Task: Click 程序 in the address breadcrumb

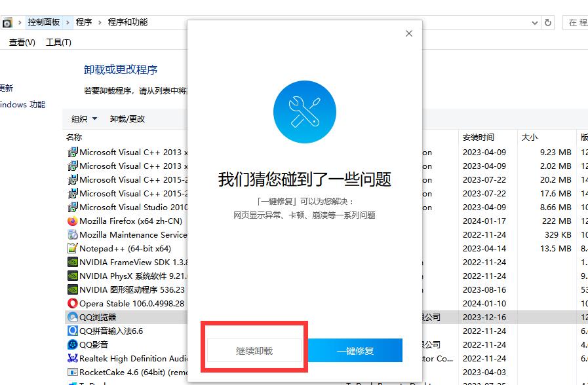Action: pos(84,22)
